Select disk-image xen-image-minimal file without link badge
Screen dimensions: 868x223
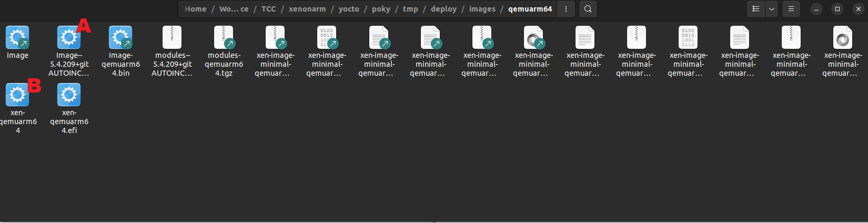tap(843, 38)
